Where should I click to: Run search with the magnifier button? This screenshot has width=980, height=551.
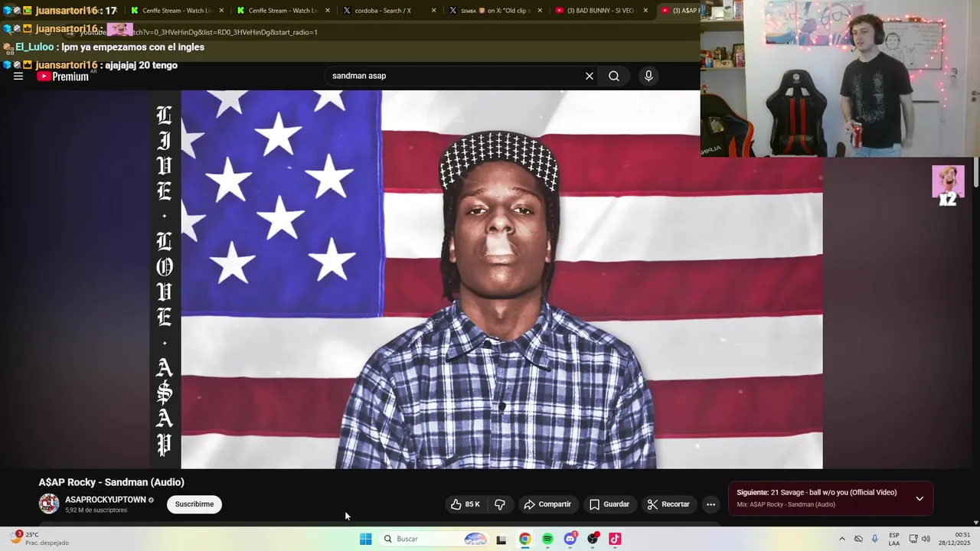click(614, 76)
